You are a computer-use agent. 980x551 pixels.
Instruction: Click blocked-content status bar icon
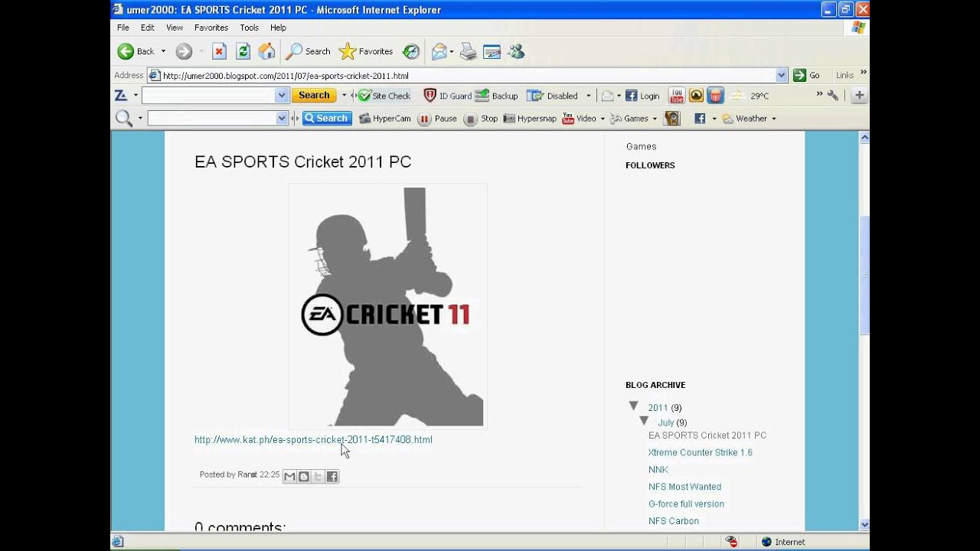tap(732, 542)
